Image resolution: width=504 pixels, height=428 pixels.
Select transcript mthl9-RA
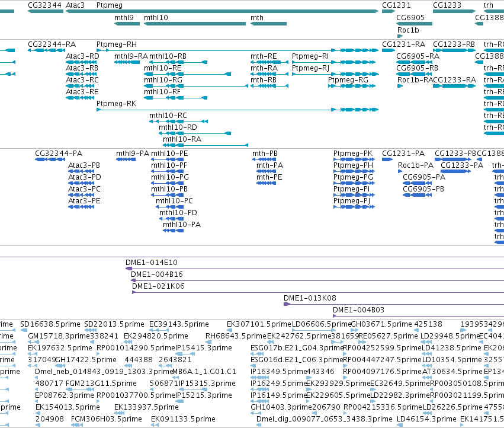[131, 56]
